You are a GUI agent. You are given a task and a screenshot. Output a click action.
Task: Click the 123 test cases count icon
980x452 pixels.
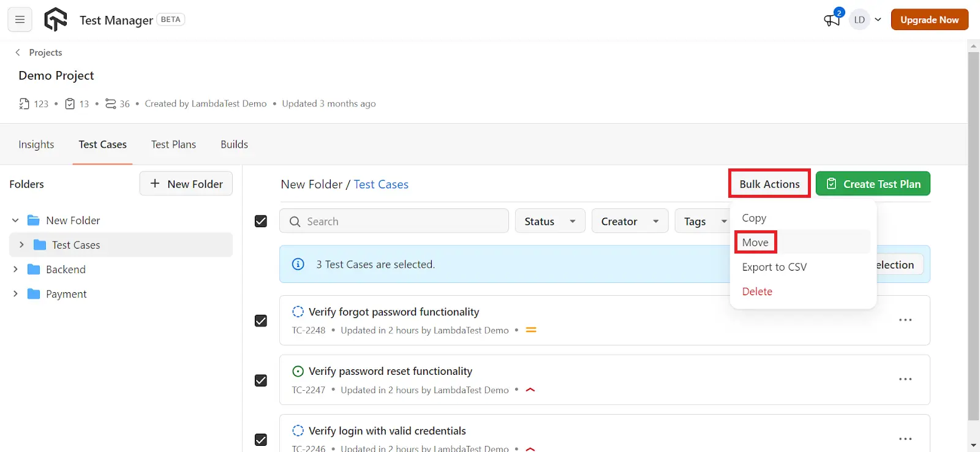click(x=24, y=104)
